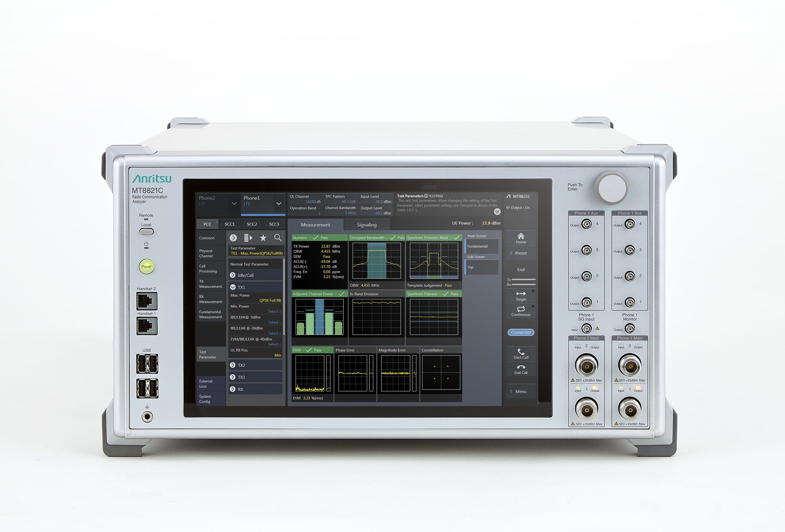Viewport: 785px width, 532px height.
Task: Switch to the SCC1 tab
Action: tap(230, 224)
